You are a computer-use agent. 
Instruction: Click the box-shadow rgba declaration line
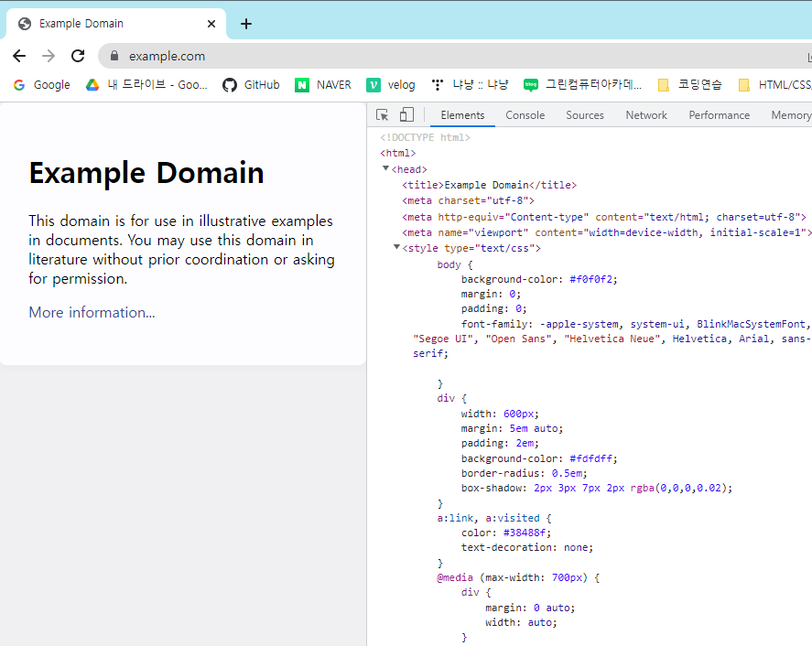(597, 488)
